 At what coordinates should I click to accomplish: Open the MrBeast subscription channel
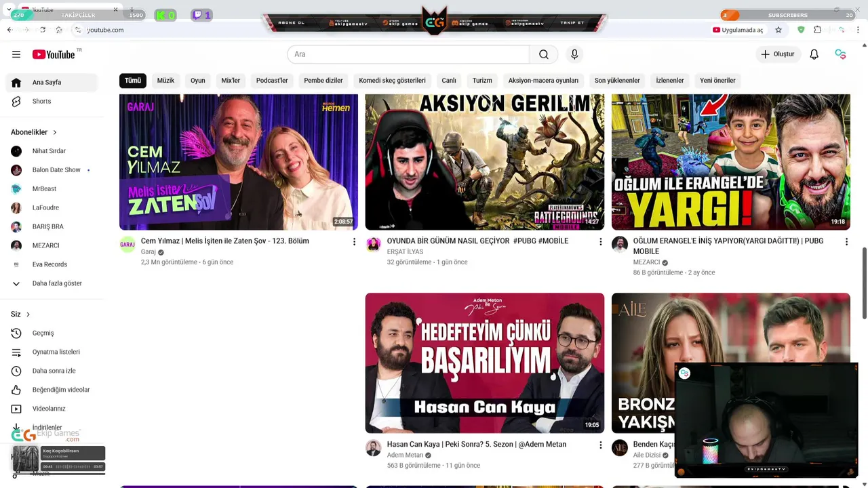[52, 189]
